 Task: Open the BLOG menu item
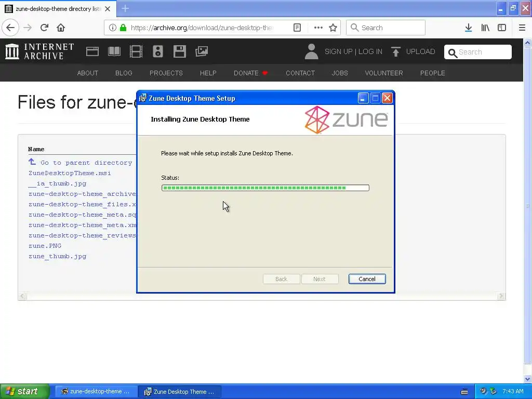tap(124, 73)
